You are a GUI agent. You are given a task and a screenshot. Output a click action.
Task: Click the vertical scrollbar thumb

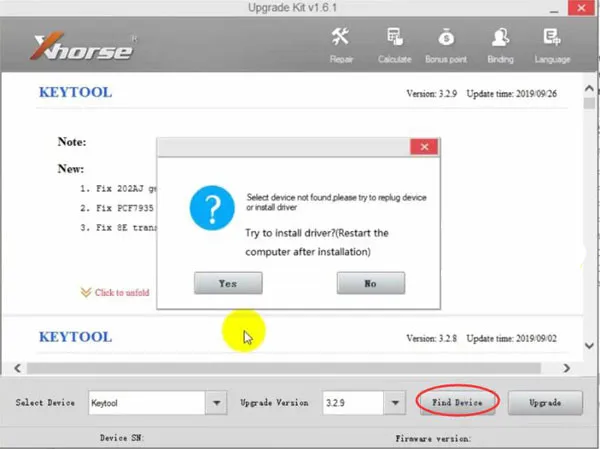589,103
